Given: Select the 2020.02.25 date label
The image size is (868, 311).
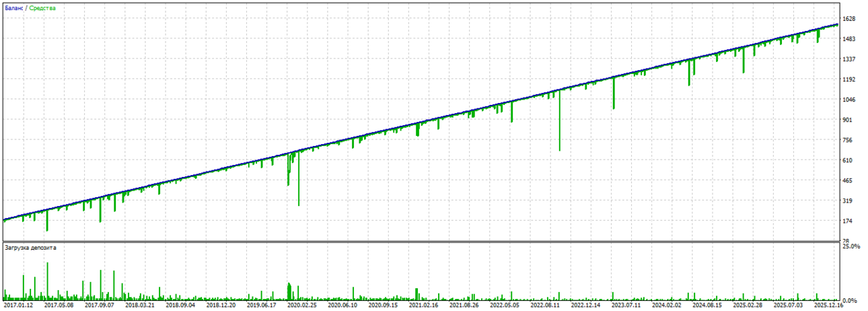Looking at the screenshot, I should (301, 305).
